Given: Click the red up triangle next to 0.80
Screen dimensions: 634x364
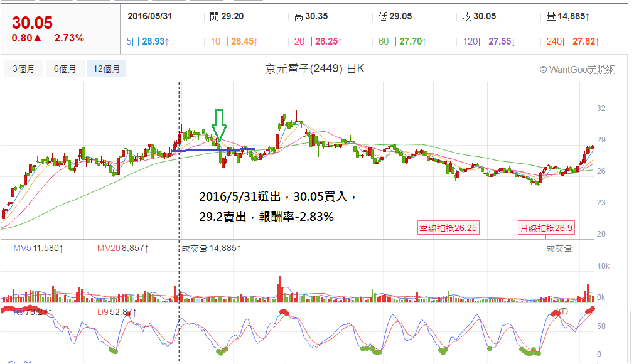Looking at the screenshot, I should pyautogui.click(x=38, y=38).
